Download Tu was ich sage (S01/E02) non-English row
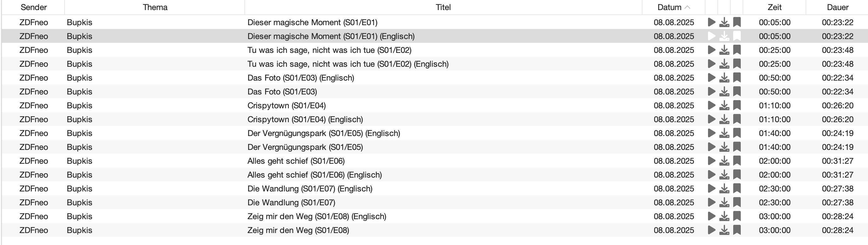This screenshot has height=245, width=868. (724, 50)
